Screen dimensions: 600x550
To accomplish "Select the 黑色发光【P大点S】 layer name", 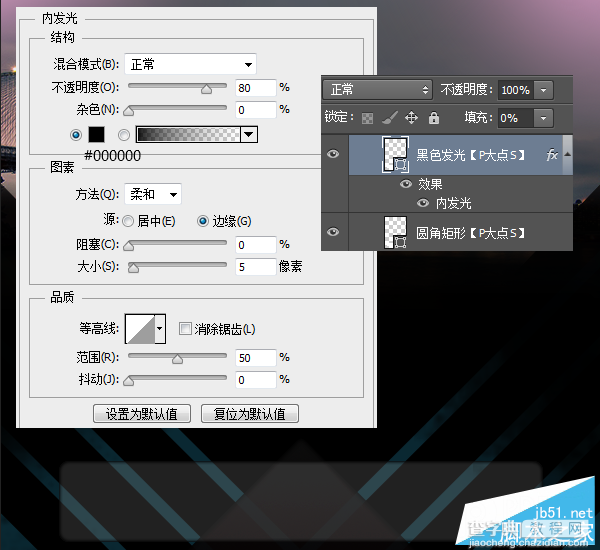I will (471, 155).
